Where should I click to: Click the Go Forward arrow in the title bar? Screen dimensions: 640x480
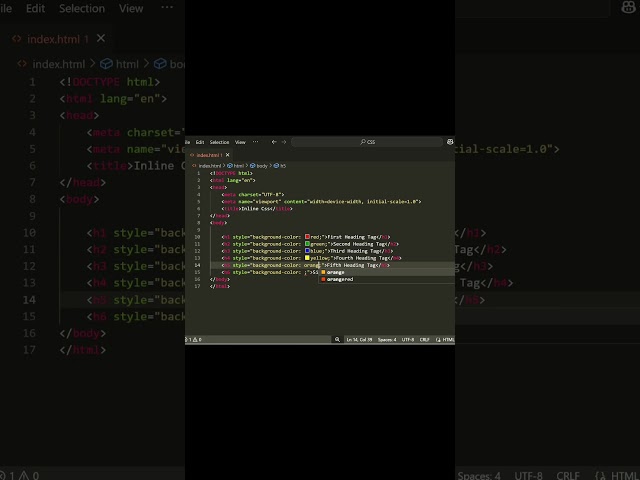[x=284, y=142]
